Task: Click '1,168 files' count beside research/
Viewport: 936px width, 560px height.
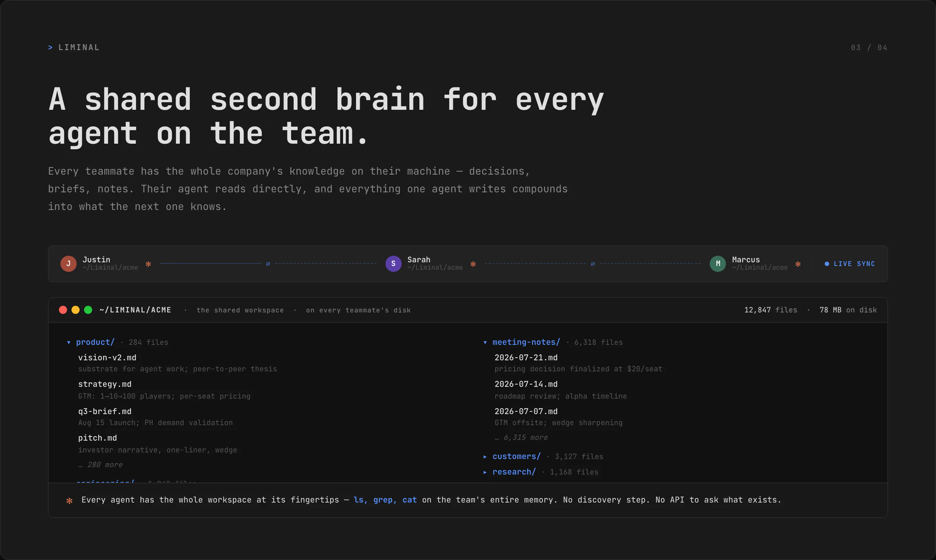Action: (574, 472)
